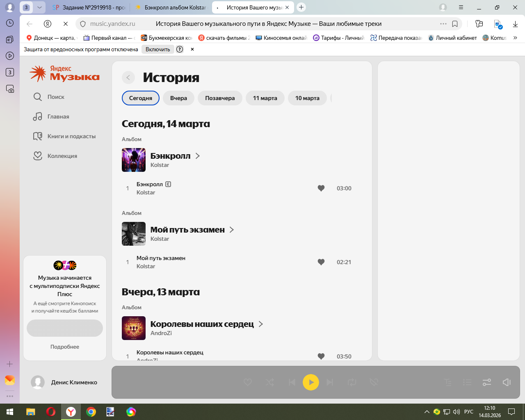The height and width of the screenshot is (420, 525).
Task: Start playback with the yellow play button
Action: [x=311, y=382]
